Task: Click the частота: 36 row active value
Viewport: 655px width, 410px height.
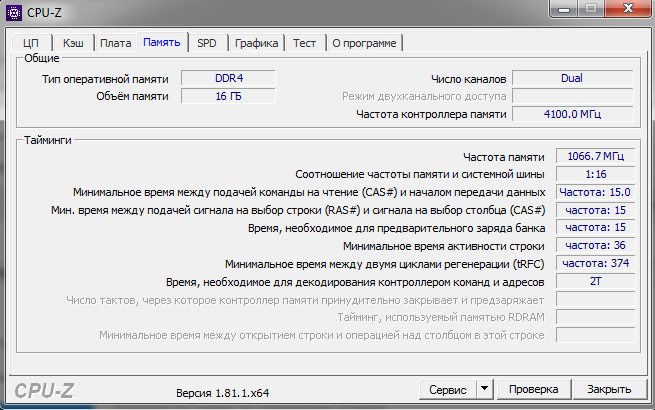Action: coord(595,245)
